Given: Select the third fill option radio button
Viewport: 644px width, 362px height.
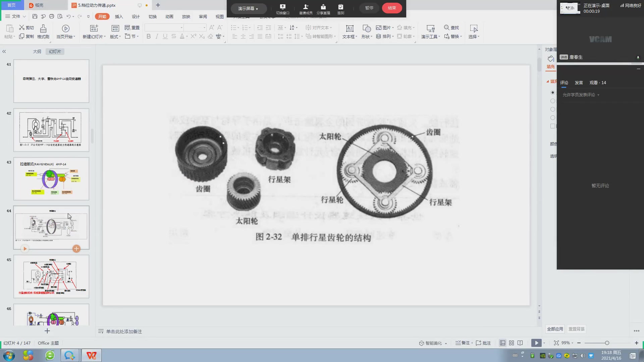Looking at the screenshot, I should pyautogui.click(x=552, y=109).
